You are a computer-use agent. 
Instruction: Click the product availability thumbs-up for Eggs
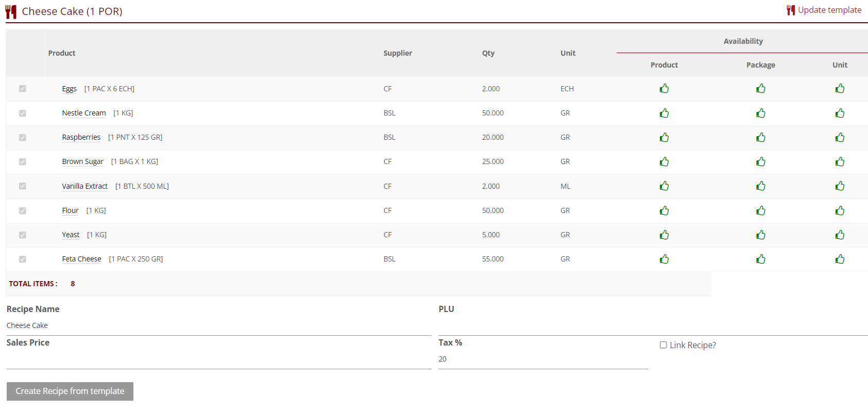pyautogui.click(x=664, y=89)
